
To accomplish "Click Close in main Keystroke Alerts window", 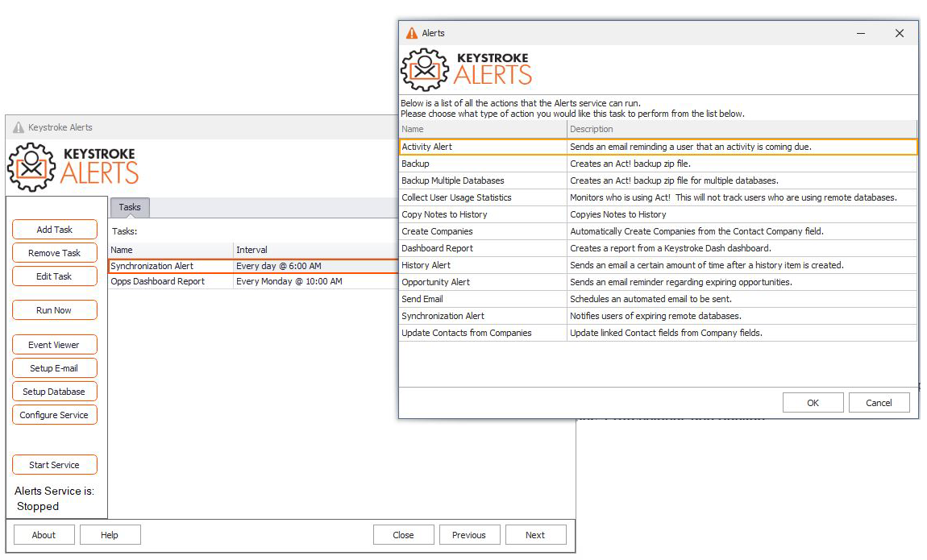I will pyautogui.click(x=403, y=534).
